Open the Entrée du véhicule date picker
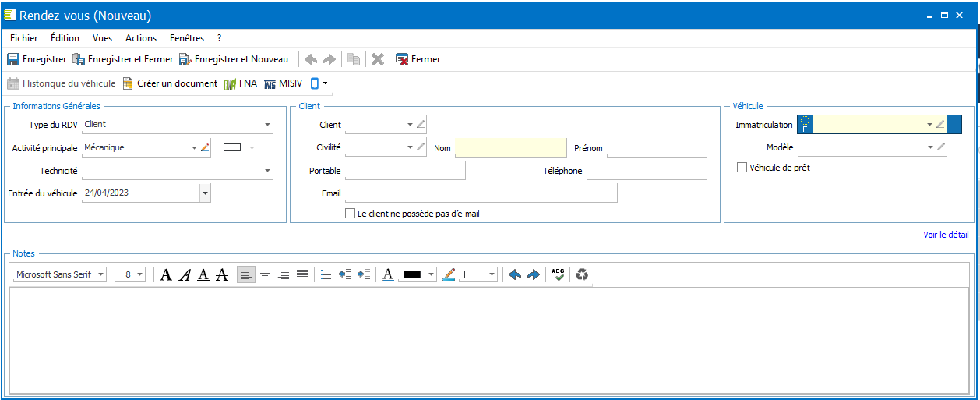The image size is (980, 400). tap(205, 193)
